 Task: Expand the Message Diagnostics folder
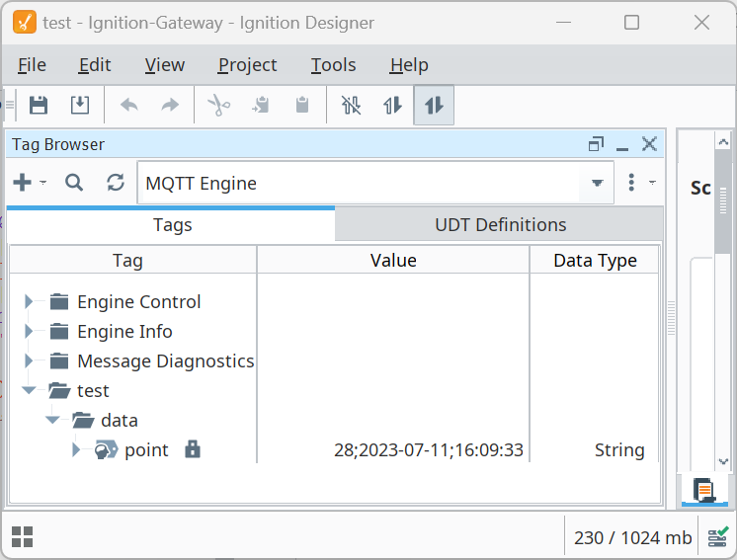point(29,360)
